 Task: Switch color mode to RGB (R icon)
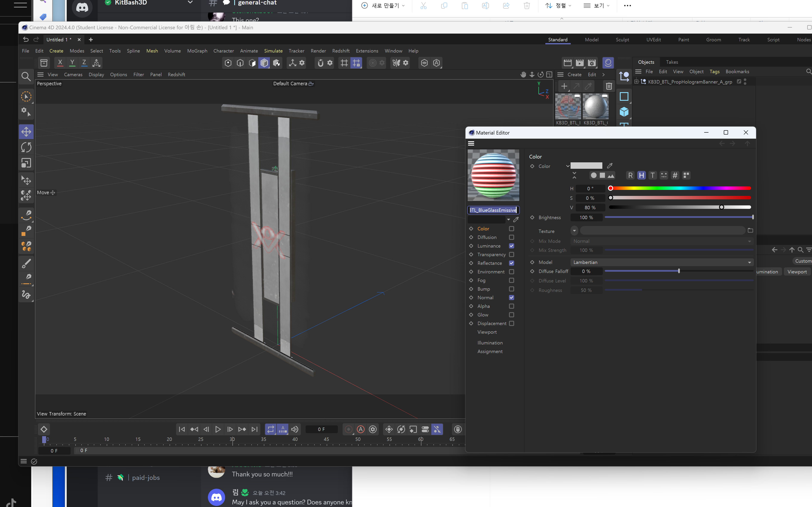pos(630,175)
